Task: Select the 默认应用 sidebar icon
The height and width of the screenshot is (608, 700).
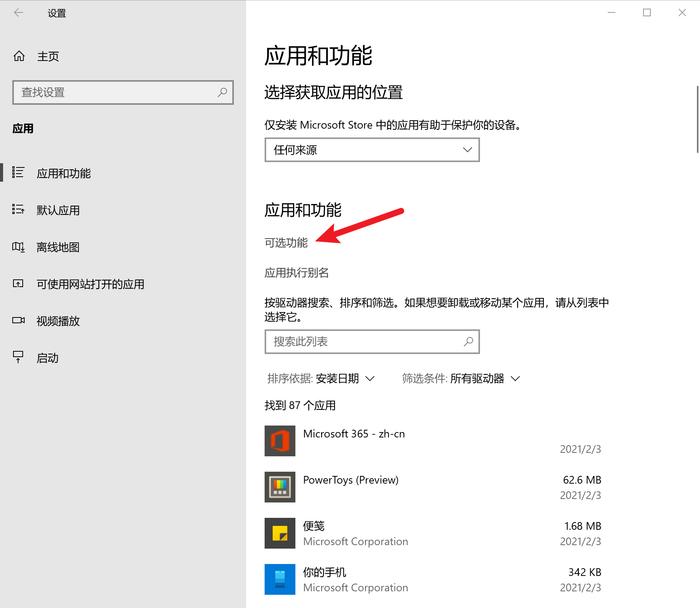Action: point(18,209)
